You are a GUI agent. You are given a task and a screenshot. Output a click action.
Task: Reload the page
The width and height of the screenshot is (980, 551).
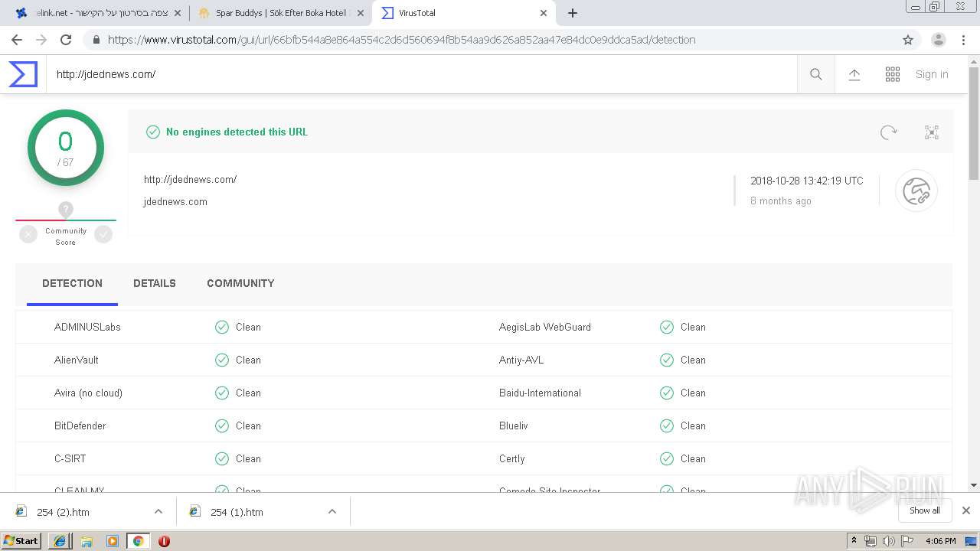(66, 40)
